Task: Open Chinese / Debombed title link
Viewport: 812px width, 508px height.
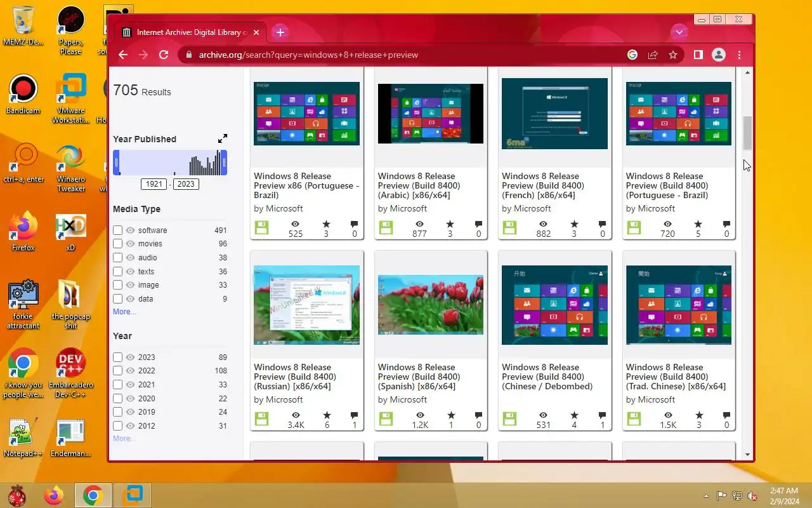Action: (547, 377)
